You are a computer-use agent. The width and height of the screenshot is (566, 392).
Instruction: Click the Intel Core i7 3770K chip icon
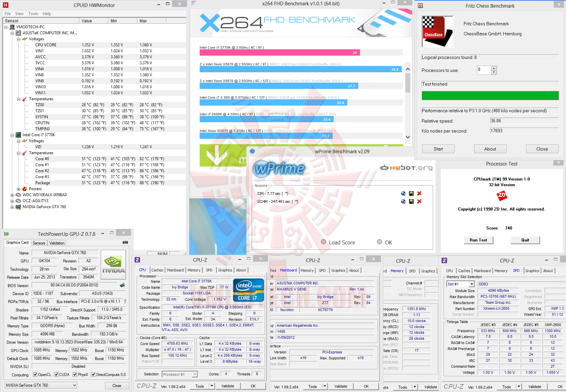click(19, 135)
